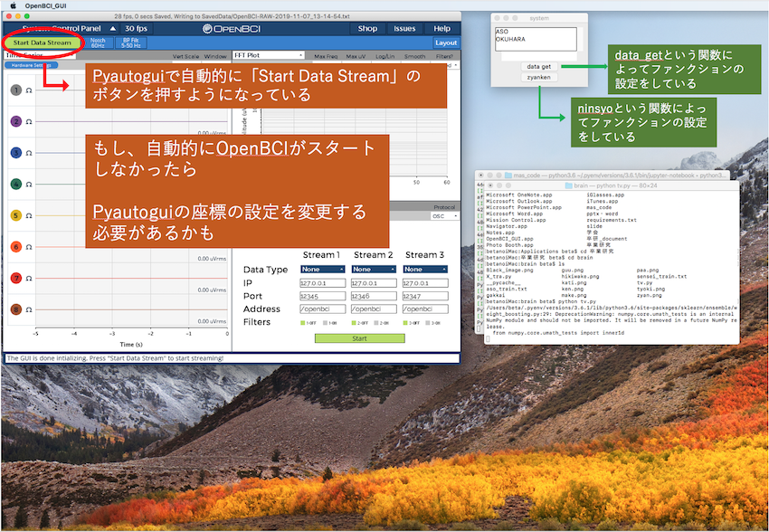Toggle Stream 1 filter 1-OFF box
Screen dimensions: 769x532
pos(303,322)
